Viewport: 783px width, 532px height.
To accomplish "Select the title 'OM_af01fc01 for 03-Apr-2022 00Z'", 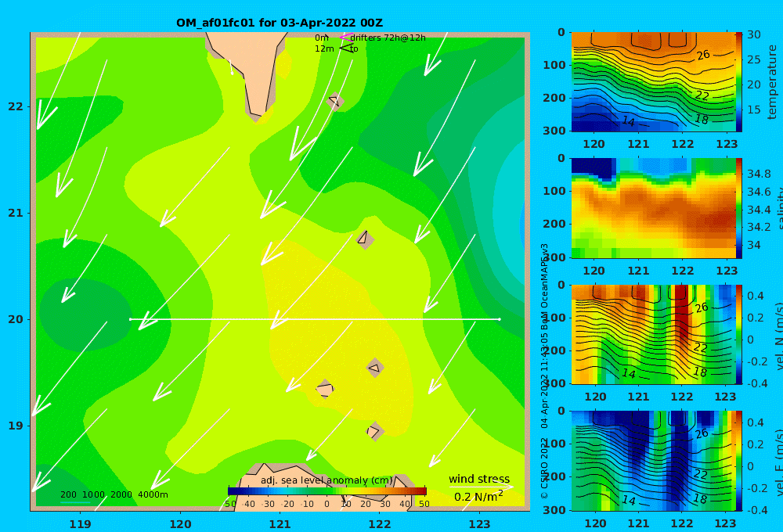I will point(280,23).
